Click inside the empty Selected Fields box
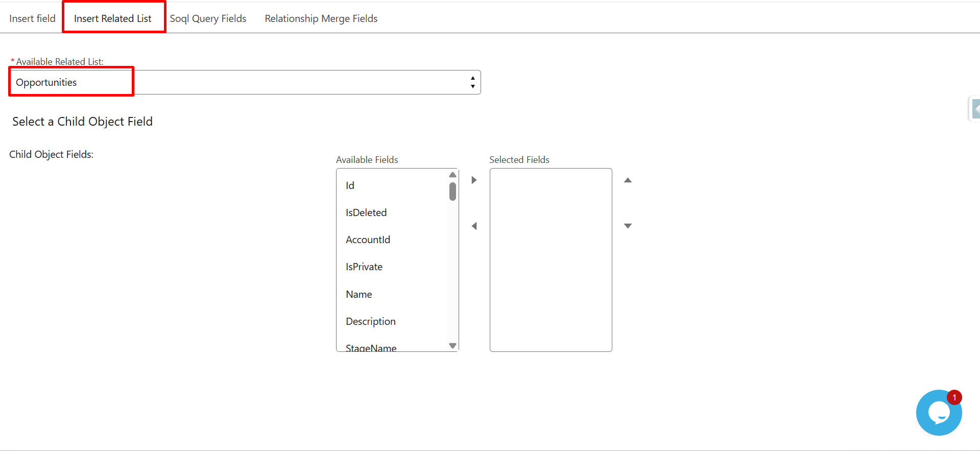The image size is (980, 451). (x=551, y=259)
